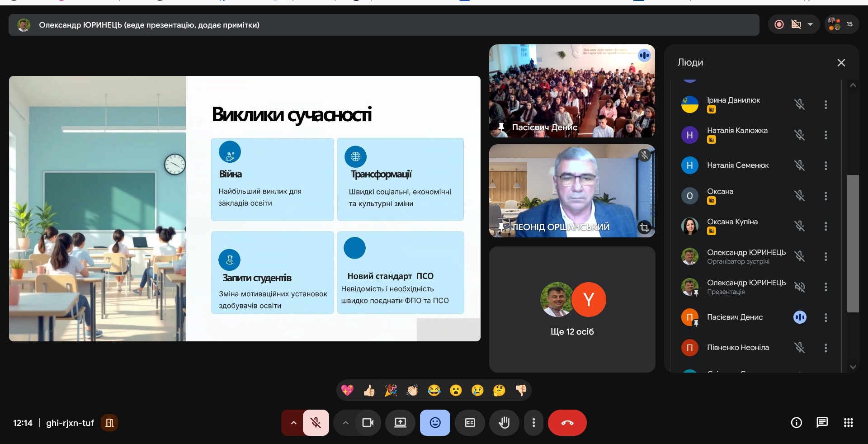
Task: Open meeting details info icon
Action: 796,423
